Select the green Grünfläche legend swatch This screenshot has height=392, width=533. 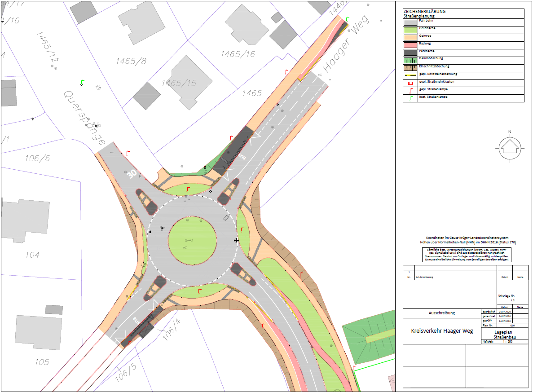pos(410,31)
